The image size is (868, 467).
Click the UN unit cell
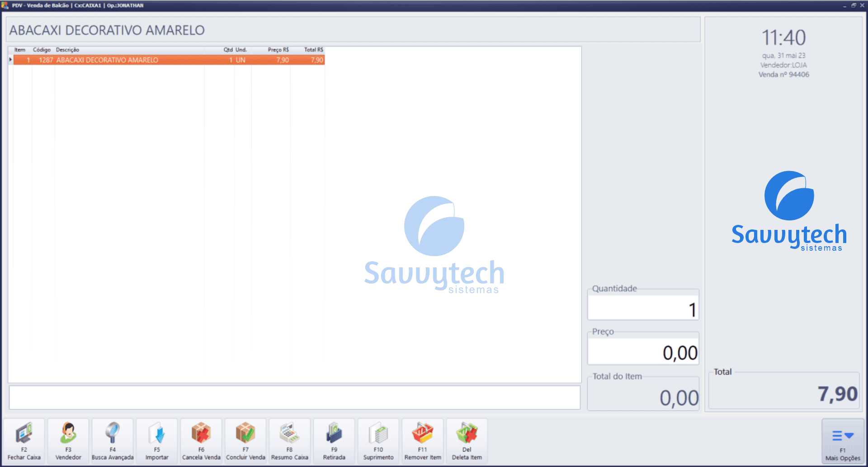click(241, 60)
